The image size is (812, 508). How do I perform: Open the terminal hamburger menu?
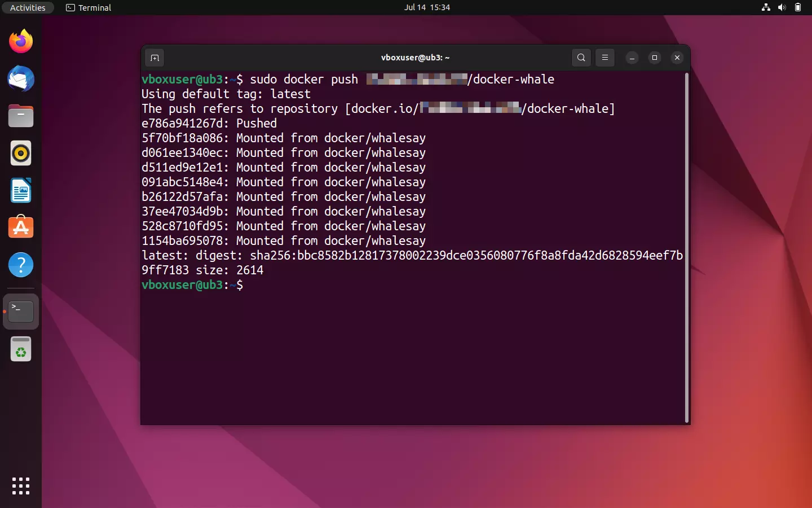[604, 58]
